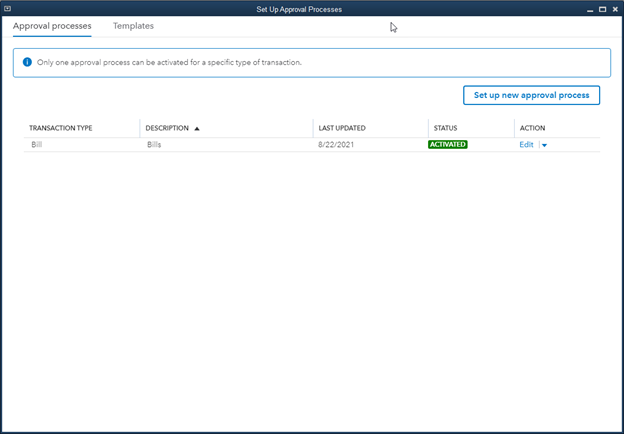Click Set up new approval process button
Screen dimensions: 624x434
[531, 95]
